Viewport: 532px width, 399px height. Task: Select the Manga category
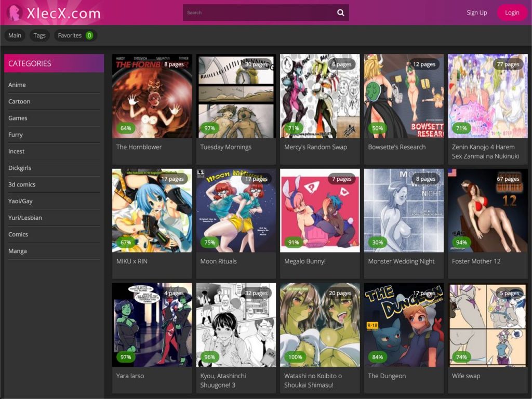point(17,251)
